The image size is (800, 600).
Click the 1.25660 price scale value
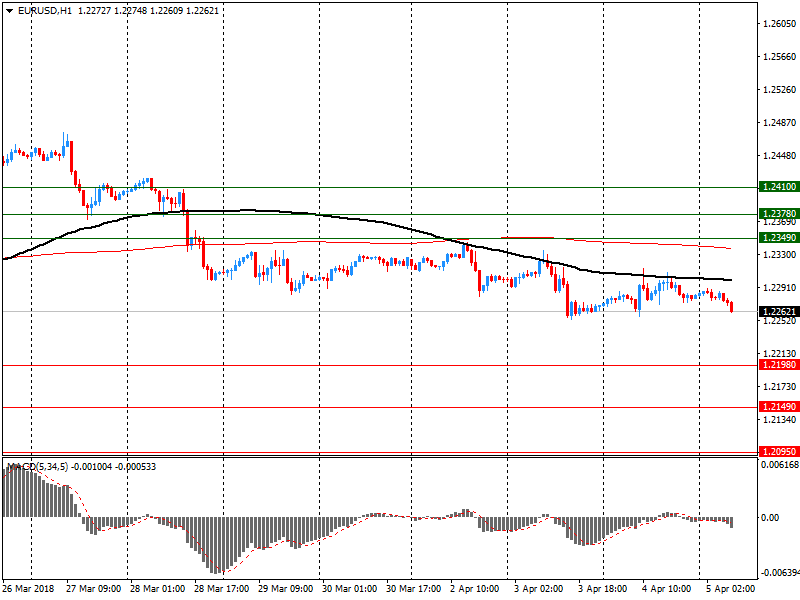click(780, 57)
